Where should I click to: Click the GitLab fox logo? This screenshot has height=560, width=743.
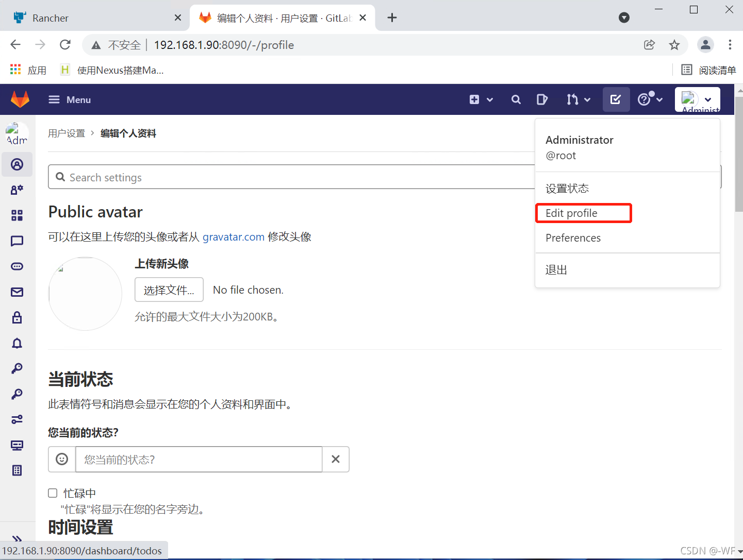pyautogui.click(x=20, y=99)
